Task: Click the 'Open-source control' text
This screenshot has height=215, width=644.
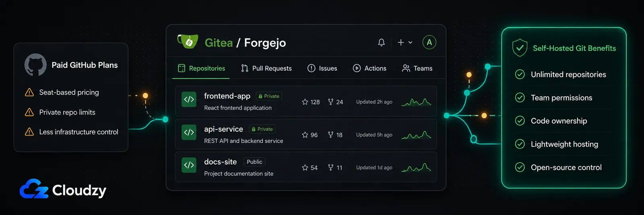Action: coord(566,167)
